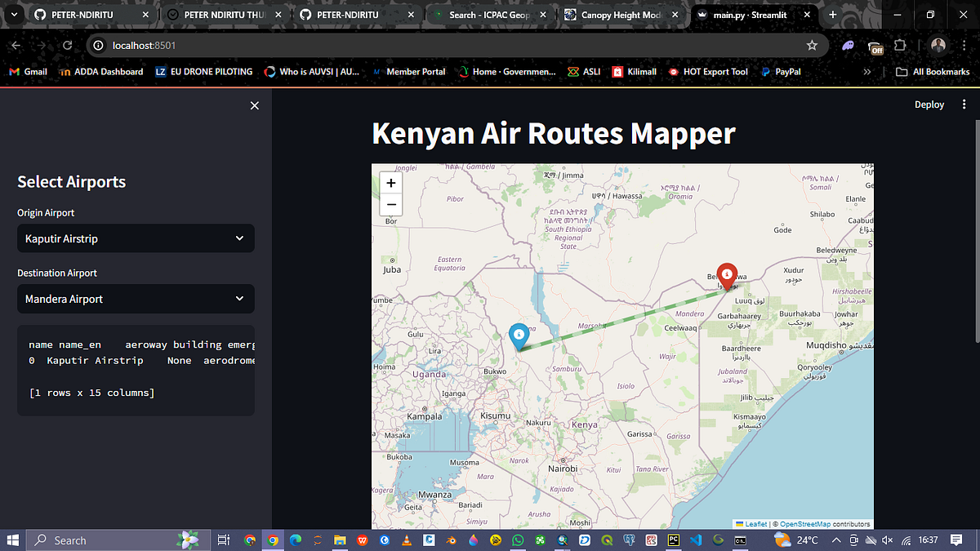980x551 pixels.
Task: Close the Select Airports sidebar with X
Action: click(254, 105)
